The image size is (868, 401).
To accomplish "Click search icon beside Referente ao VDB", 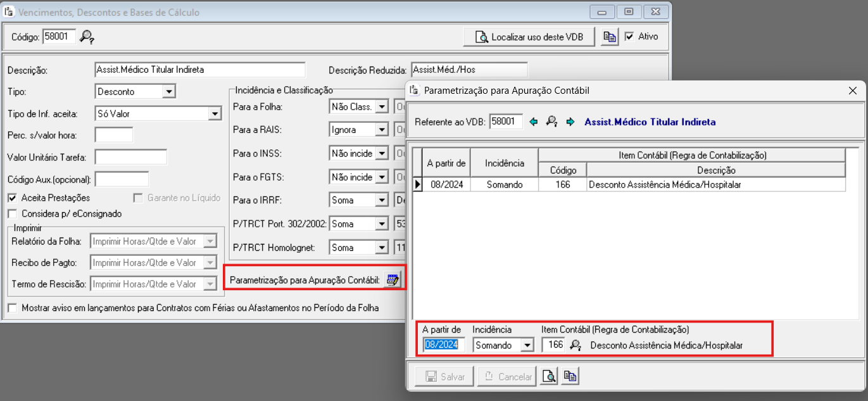I will (x=552, y=122).
